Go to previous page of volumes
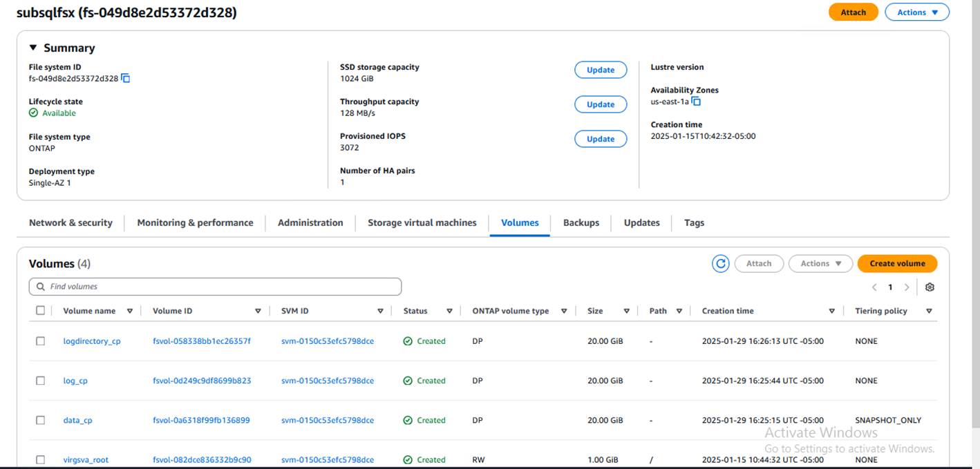Viewport: 980px width, 469px height. [x=874, y=287]
